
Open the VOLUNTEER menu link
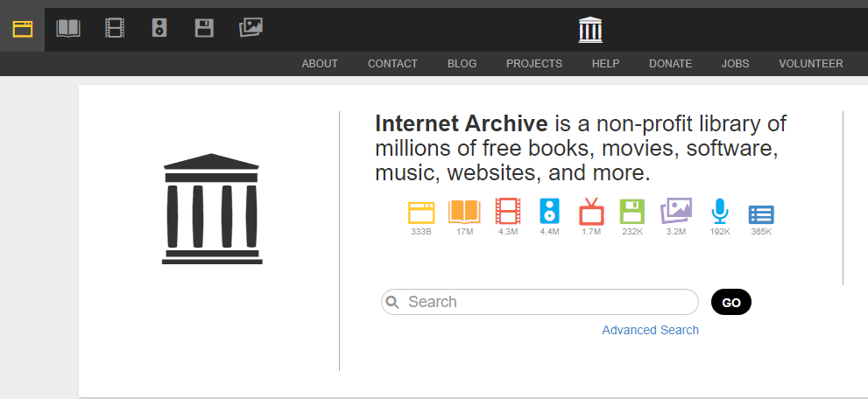810,64
